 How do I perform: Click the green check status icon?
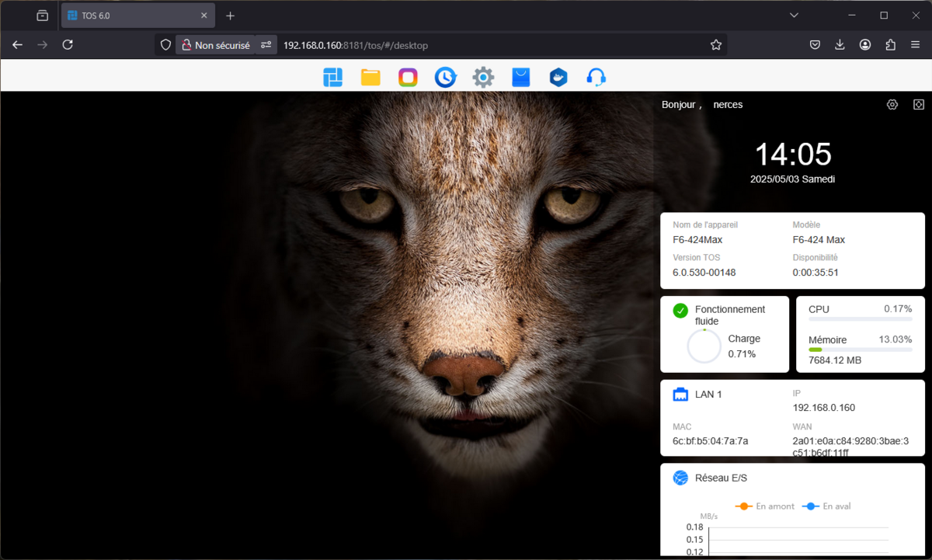coord(680,311)
